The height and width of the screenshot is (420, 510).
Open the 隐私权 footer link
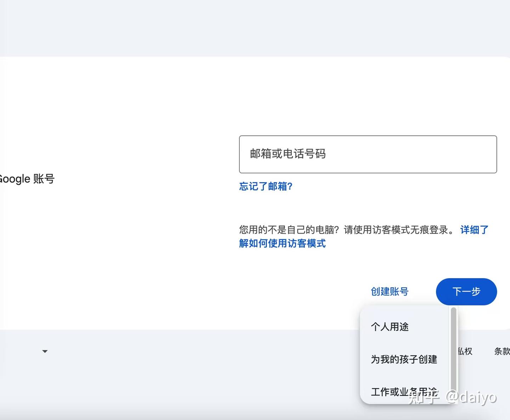465,351
